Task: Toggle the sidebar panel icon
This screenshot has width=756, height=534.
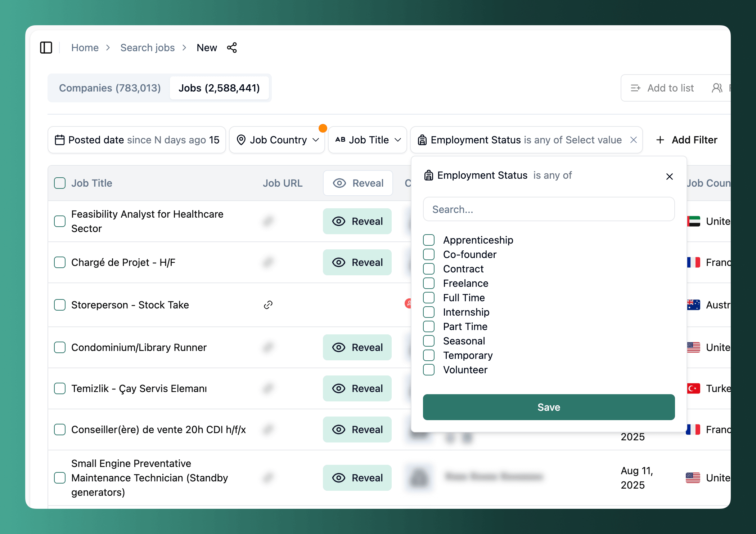Action: [x=46, y=48]
